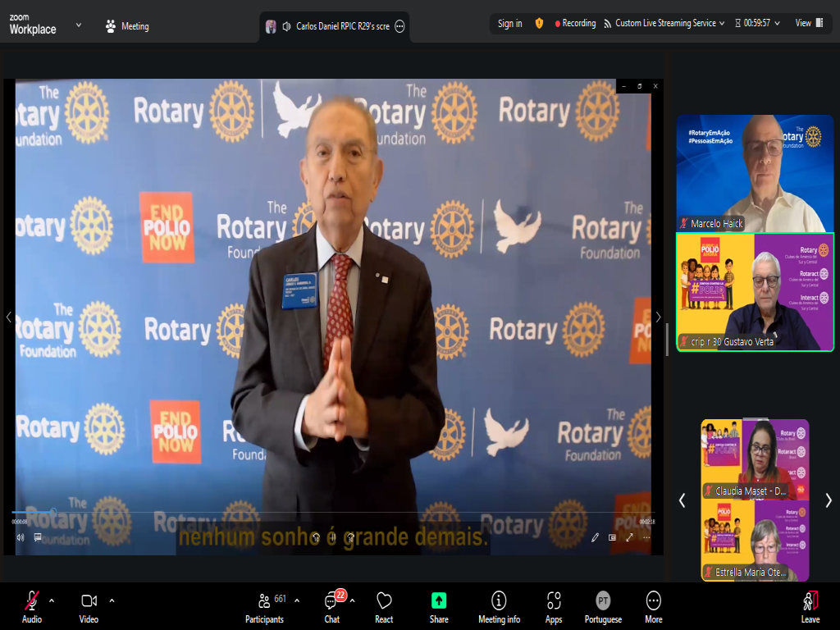Viewport: 840px width, 630px height.
Task: Toggle fullscreen on the shared video player
Action: pos(629,537)
